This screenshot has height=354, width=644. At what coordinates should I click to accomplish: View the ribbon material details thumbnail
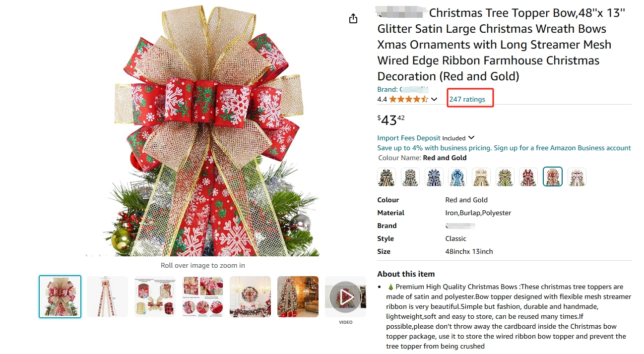pos(155,297)
